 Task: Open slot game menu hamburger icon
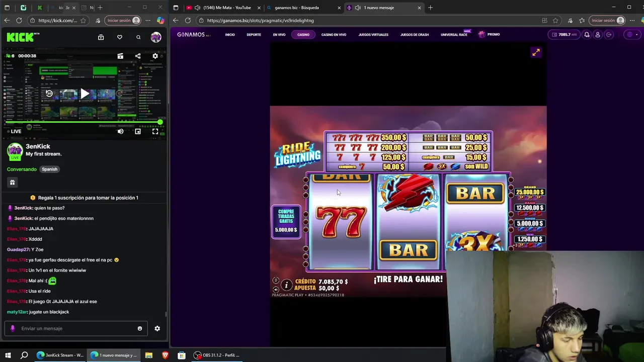click(x=276, y=281)
